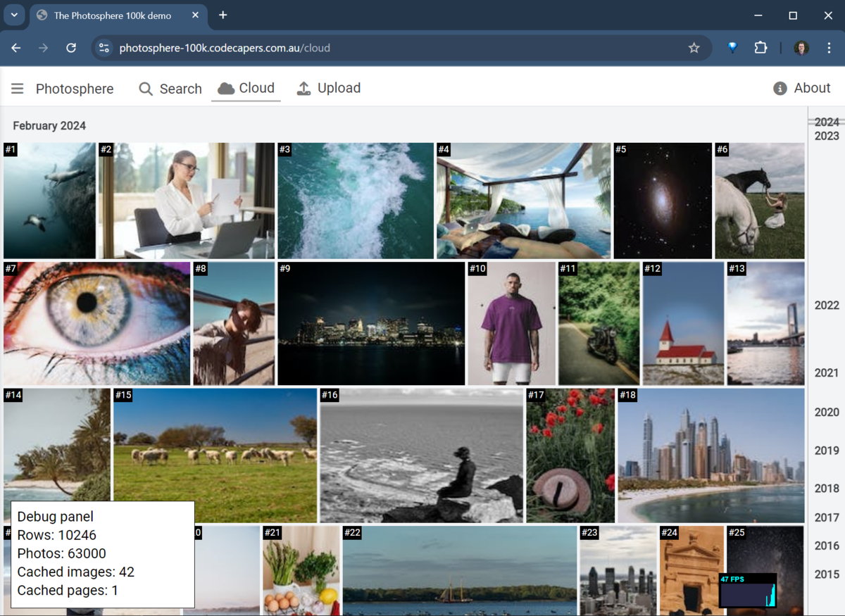Click the Photosphere title link
The width and height of the screenshot is (845, 616).
click(75, 89)
